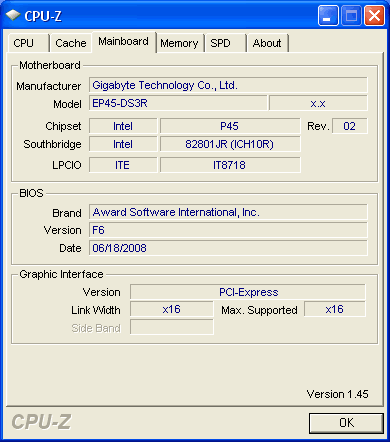The height and width of the screenshot is (442, 390).
Task: Click the Model field EP45-DS3R
Action: coord(178,103)
